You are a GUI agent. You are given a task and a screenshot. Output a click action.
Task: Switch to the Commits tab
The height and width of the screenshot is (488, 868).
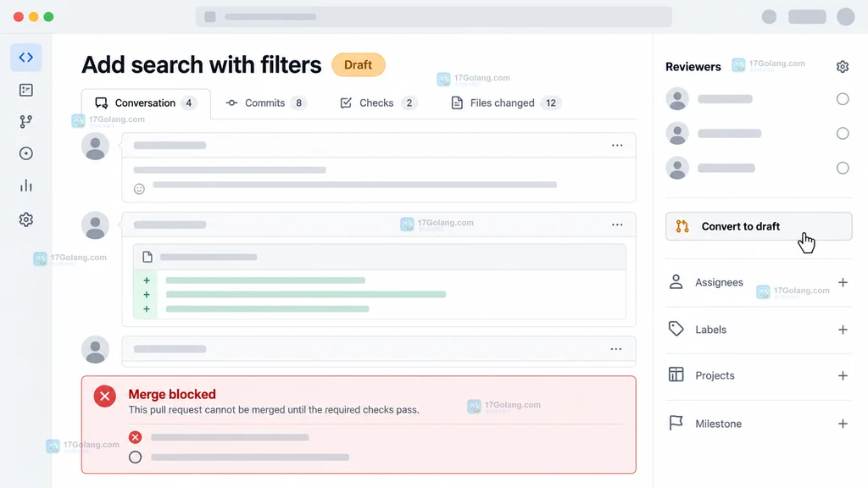click(266, 103)
